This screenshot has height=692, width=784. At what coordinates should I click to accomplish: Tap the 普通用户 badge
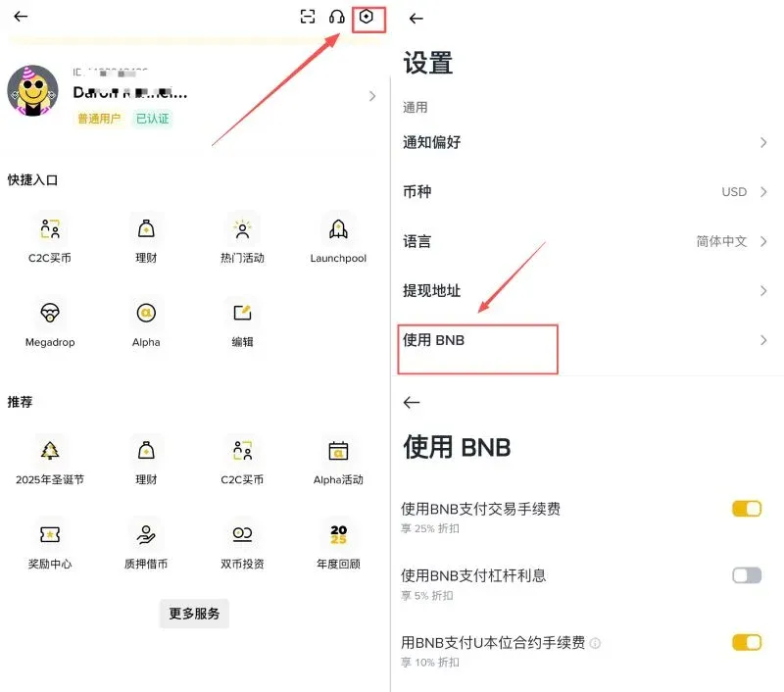coord(99,119)
